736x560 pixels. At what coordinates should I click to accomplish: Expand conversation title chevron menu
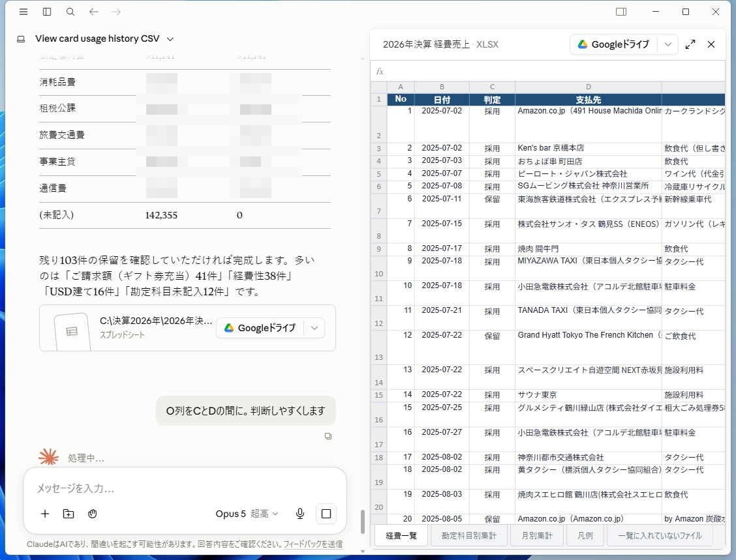[170, 39]
